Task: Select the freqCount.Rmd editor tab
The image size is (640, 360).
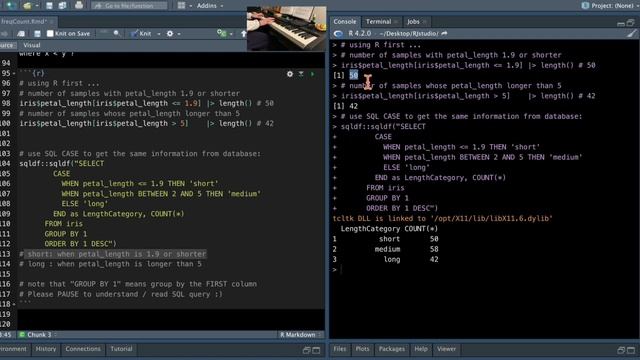Action: 25,21
